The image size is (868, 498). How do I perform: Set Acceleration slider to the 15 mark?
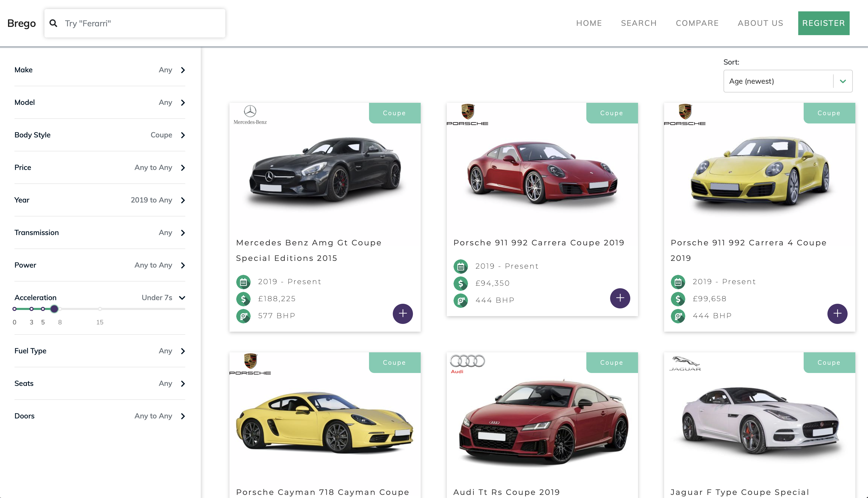pyautogui.click(x=100, y=309)
